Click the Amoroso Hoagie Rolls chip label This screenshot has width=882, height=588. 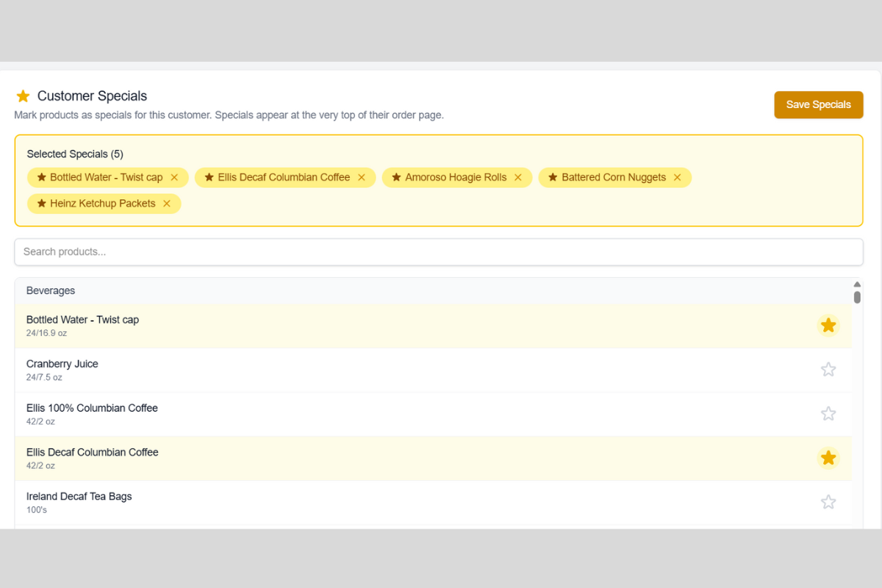(x=456, y=177)
